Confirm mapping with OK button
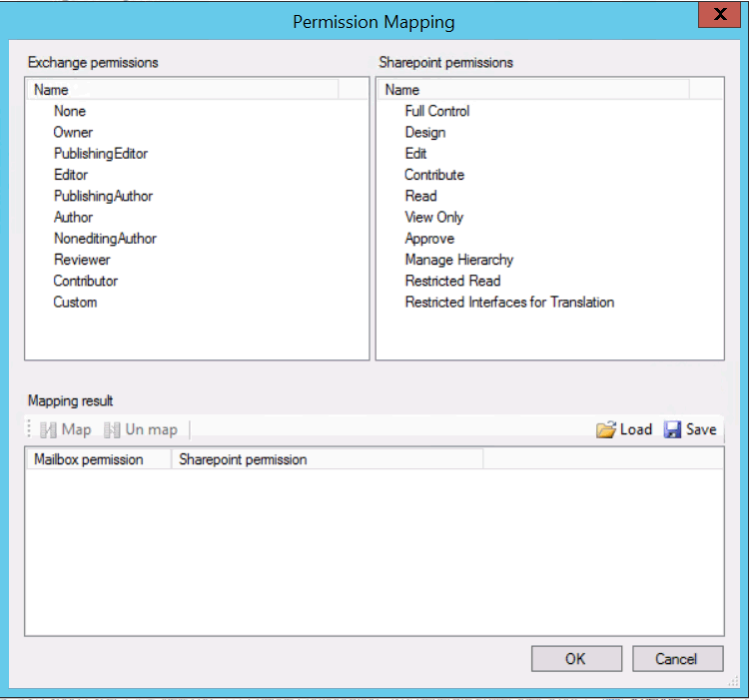 (x=576, y=658)
